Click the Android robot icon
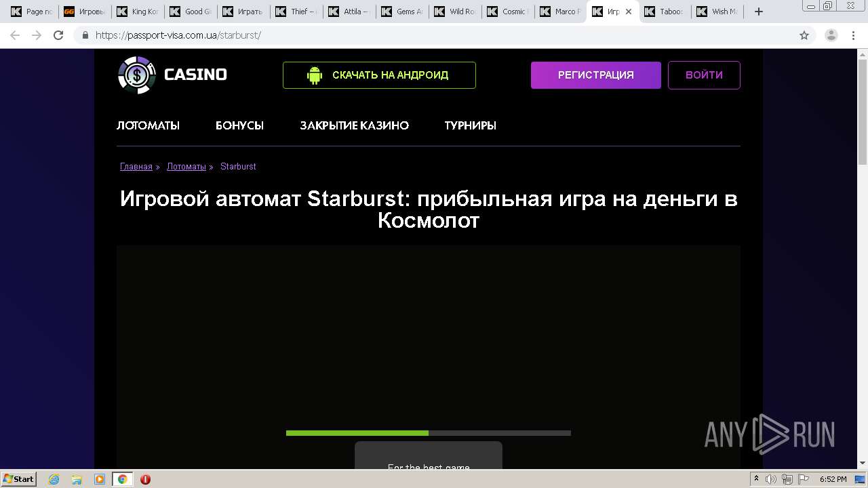 click(x=314, y=75)
